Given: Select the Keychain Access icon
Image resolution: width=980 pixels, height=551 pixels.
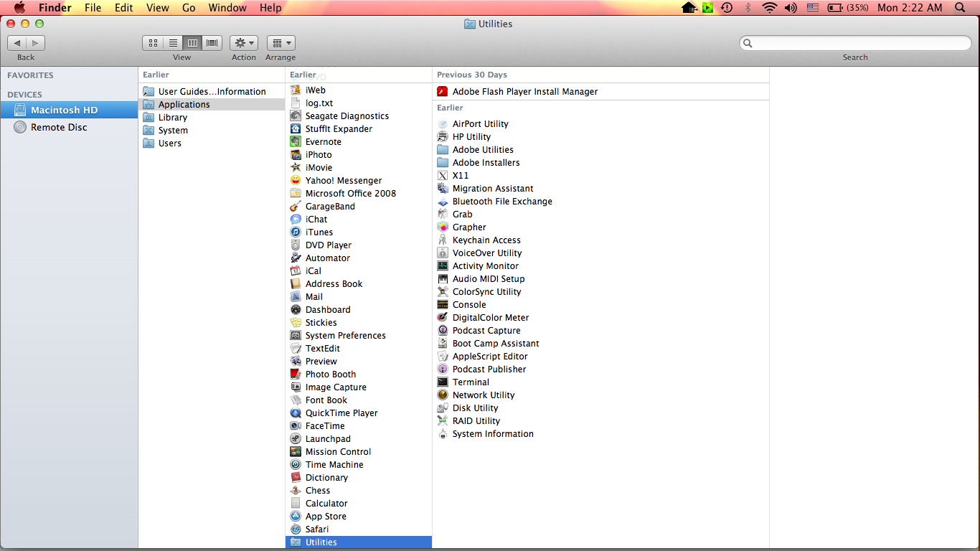Looking at the screenshot, I should coord(443,240).
